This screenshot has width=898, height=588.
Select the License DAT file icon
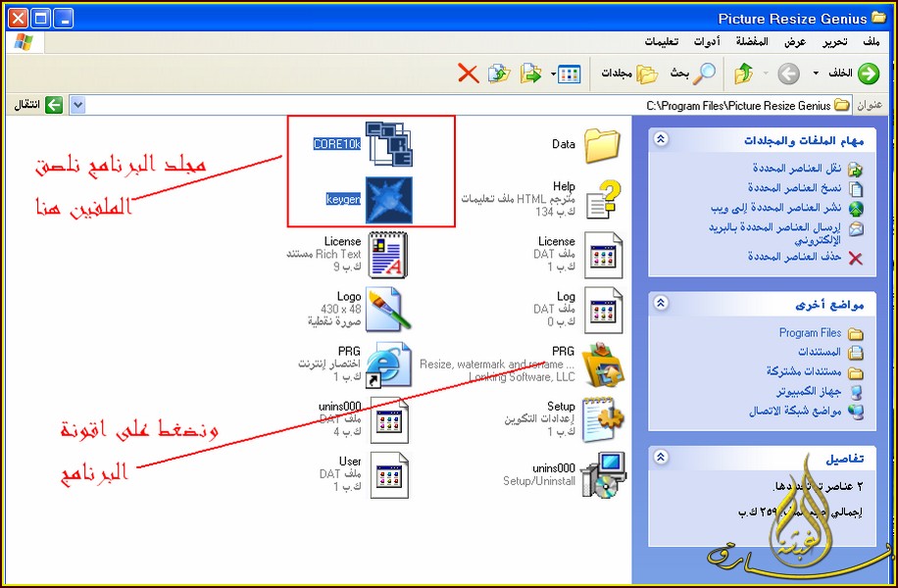point(603,255)
